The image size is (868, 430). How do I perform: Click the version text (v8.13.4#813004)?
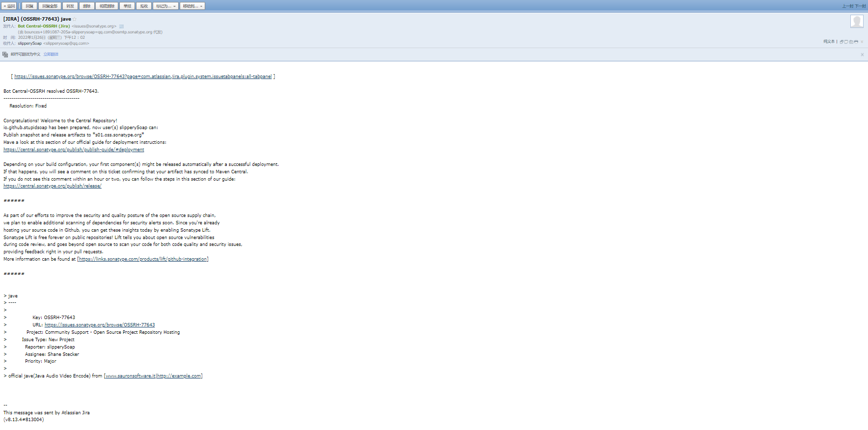(x=24, y=420)
